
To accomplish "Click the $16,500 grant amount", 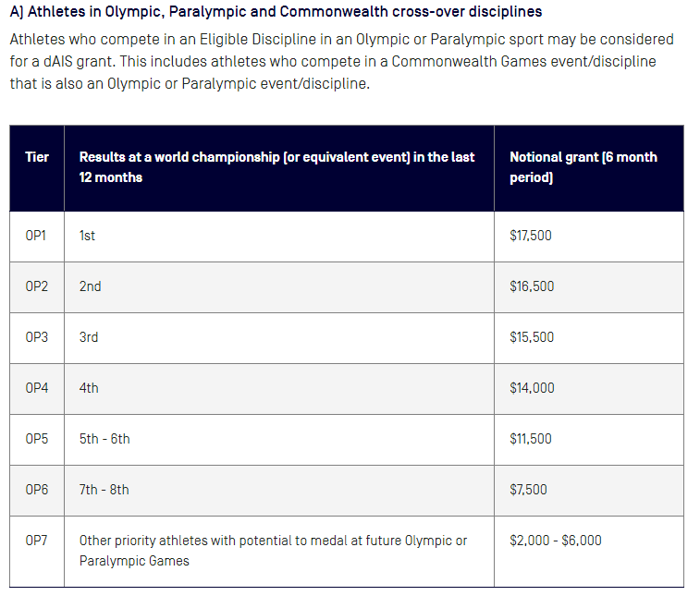I will 532,286.
